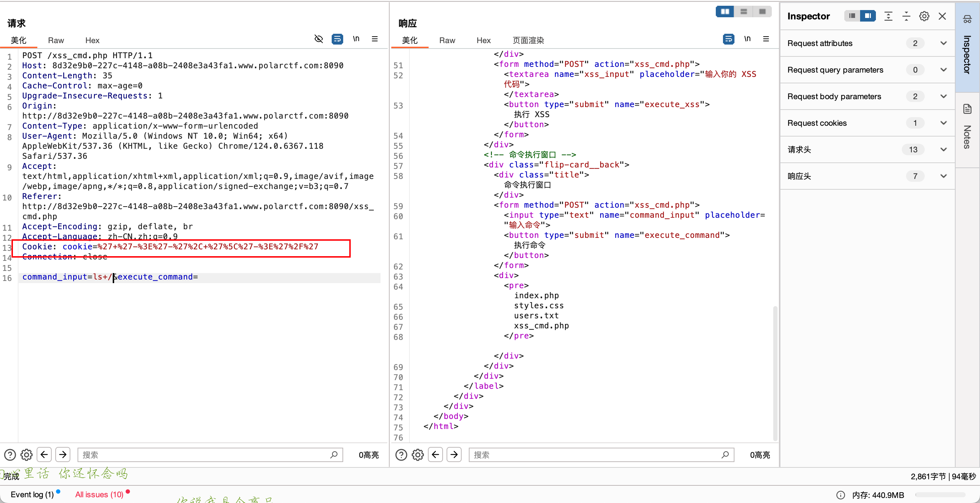
Task: Switch request view to Raw tab
Action: click(56, 40)
